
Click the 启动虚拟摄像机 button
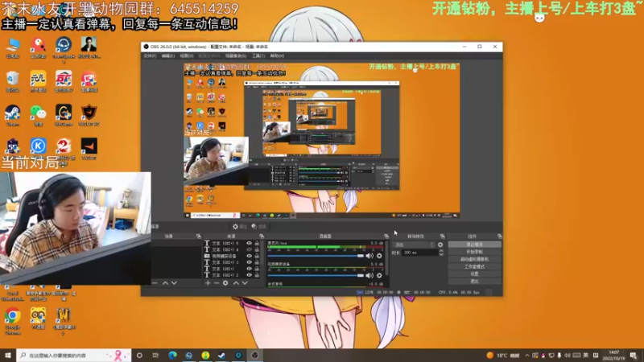pyautogui.click(x=474, y=259)
